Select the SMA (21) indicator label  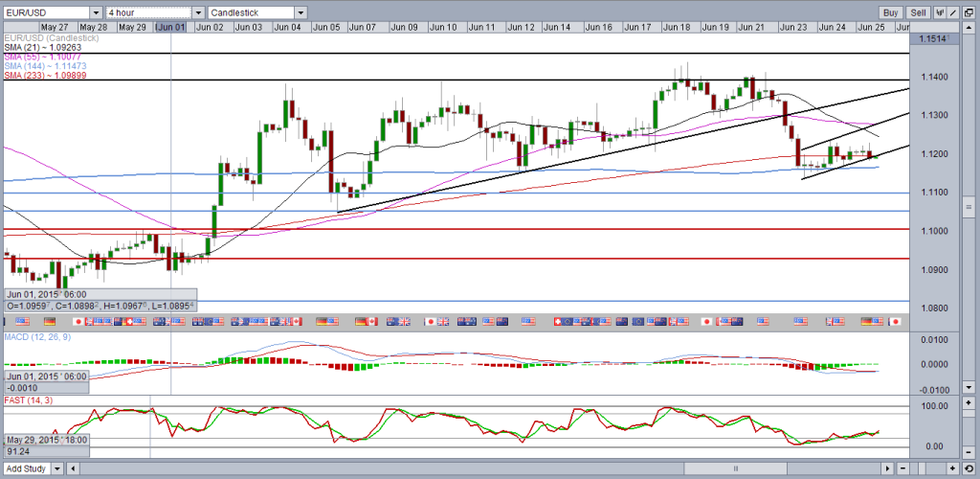click(43, 47)
